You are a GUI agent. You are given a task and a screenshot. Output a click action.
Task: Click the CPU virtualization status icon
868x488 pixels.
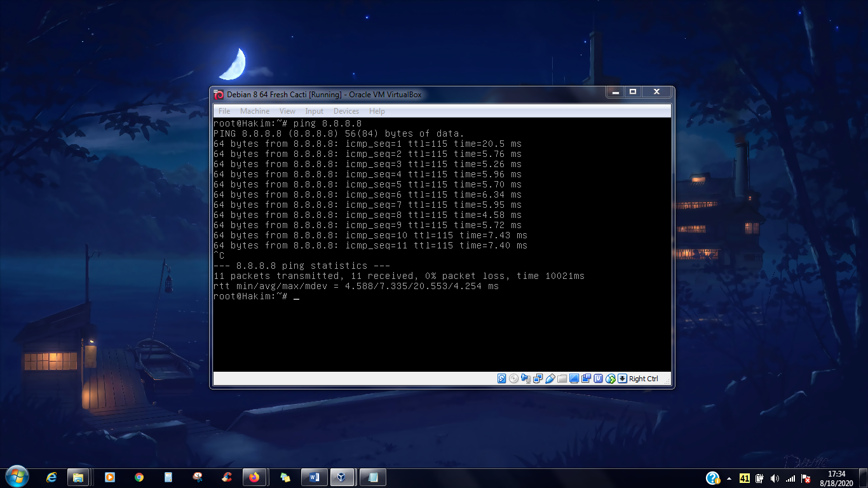pyautogui.click(x=598, y=379)
